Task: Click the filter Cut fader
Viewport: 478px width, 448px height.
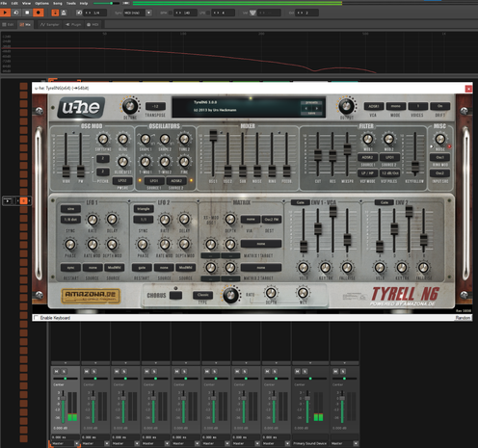Action: click(x=318, y=155)
